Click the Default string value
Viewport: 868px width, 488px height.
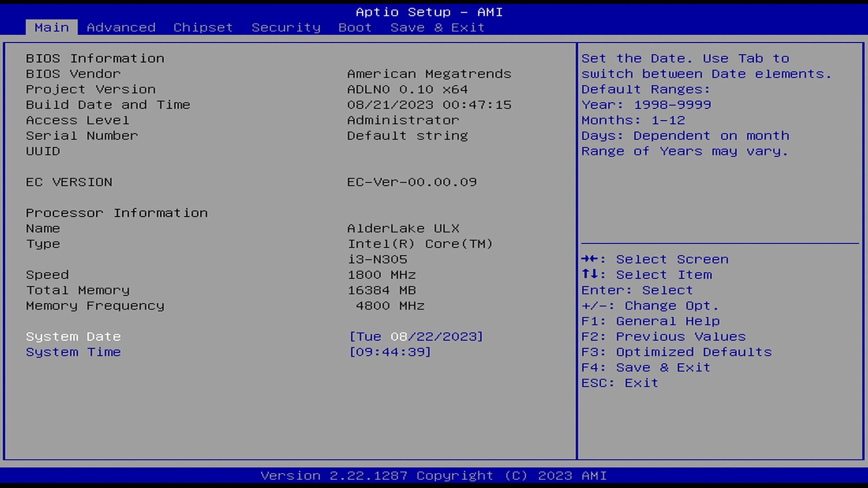(x=407, y=136)
